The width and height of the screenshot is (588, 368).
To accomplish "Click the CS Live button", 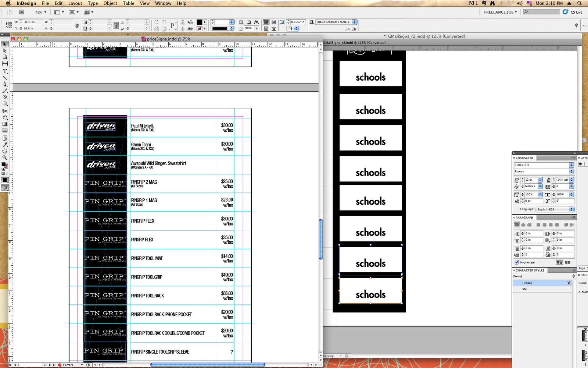I will 573,12.
